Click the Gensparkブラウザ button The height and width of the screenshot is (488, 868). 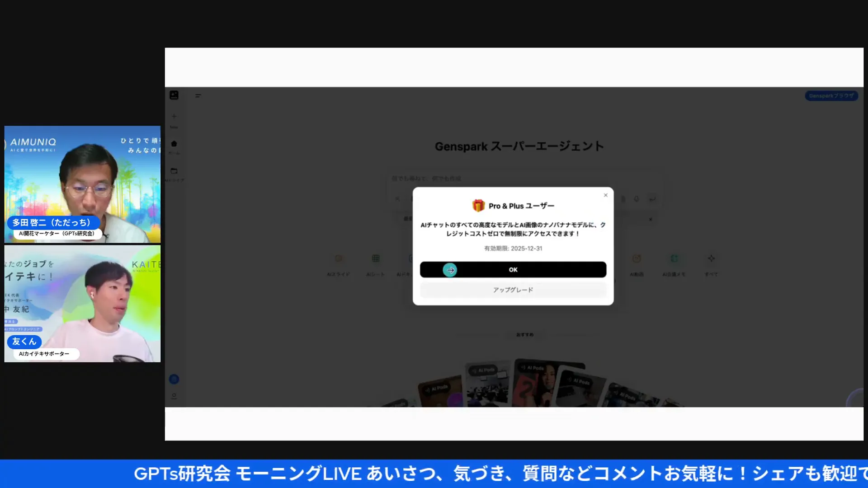click(831, 96)
